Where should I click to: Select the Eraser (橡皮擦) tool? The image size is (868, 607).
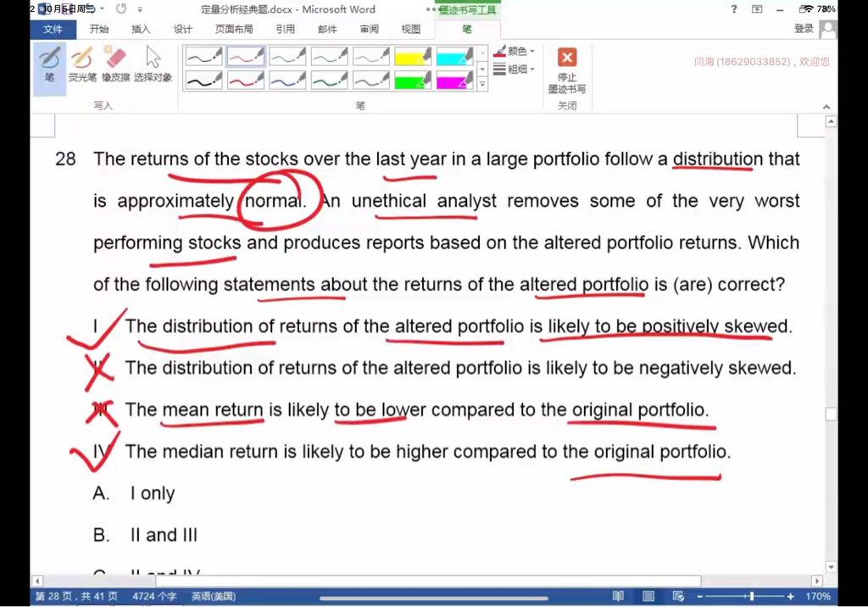pos(114,64)
